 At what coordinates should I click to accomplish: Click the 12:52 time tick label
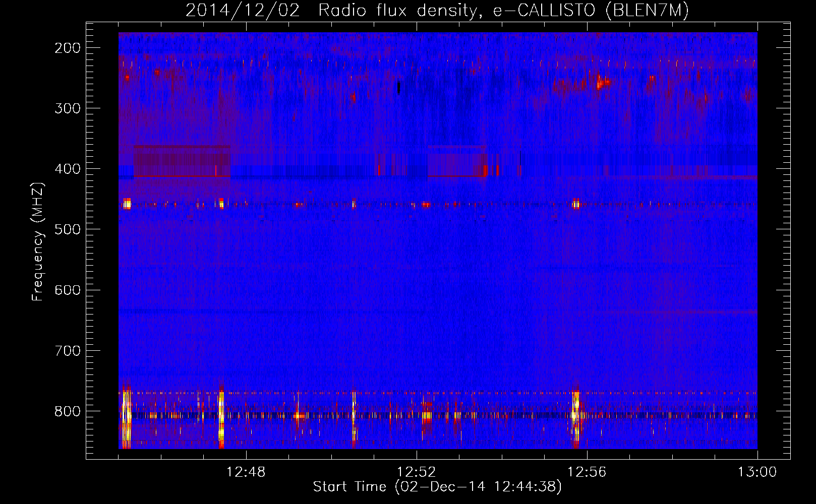pos(417,472)
